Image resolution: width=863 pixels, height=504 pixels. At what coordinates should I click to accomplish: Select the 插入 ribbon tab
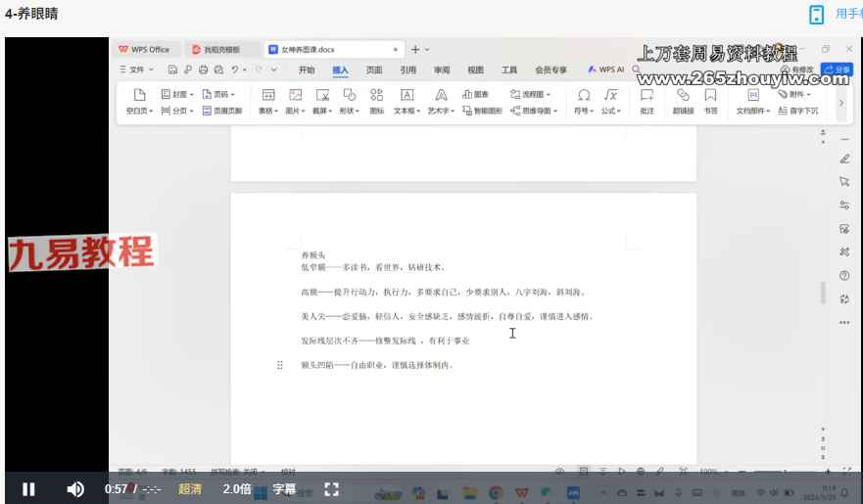pyautogui.click(x=340, y=69)
